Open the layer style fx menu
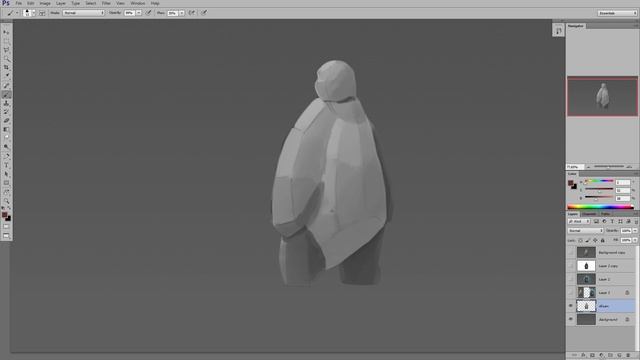The height and width of the screenshot is (360, 640). (x=583, y=356)
